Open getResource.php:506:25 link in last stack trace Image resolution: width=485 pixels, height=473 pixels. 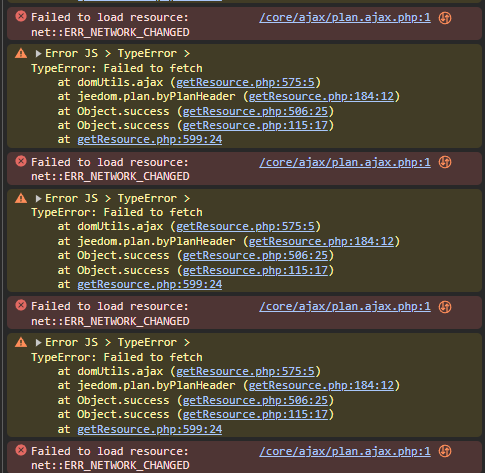[255, 400]
